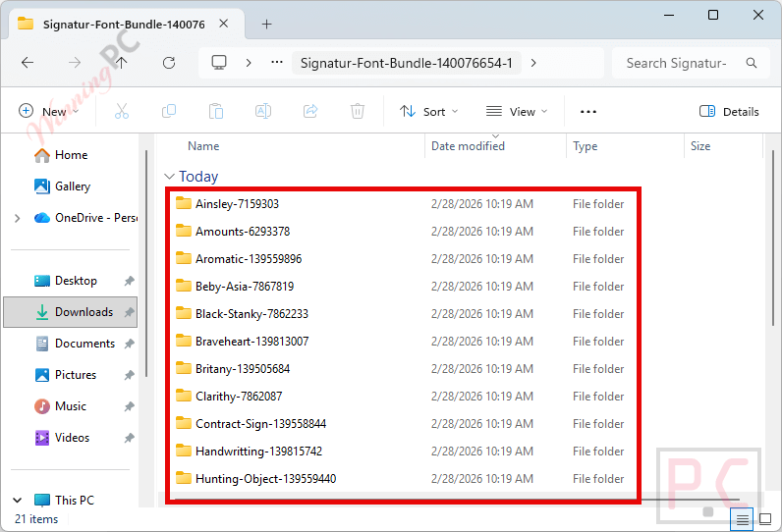
Task: Expand chevron after folder path segment
Action: [x=533, y=63]
